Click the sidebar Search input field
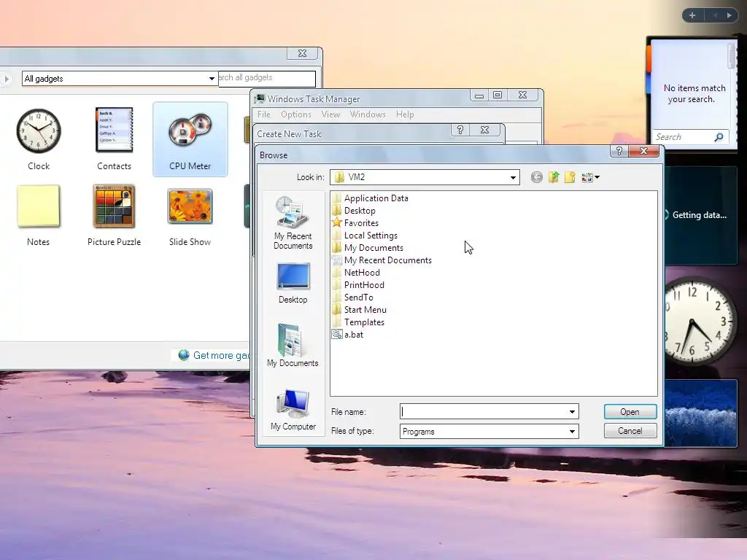The height and width of the screenshot is (560, 747). point(684,137)
